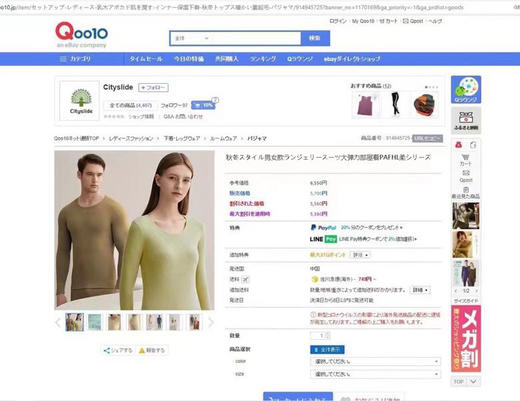520x401 pixels.
Task: Go to 今日の特価 in navigation bar
Action: (x=189, y=59)
